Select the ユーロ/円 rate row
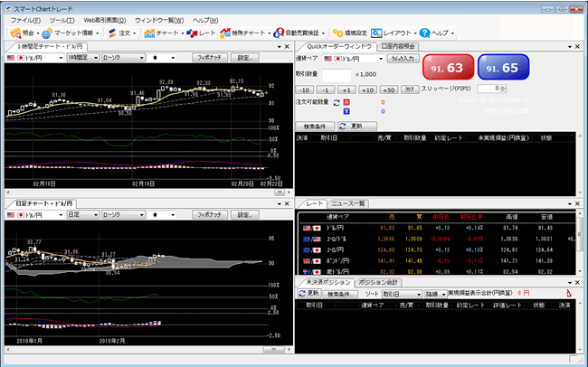Image resolution: width=588 pixels, height=367 pixels. click(437, 250)
